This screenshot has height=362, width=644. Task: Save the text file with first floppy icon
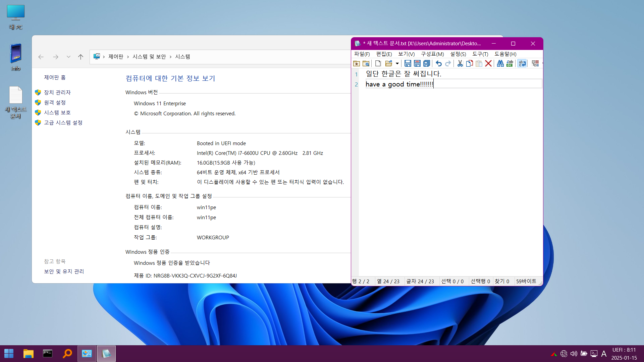point(408,63)
